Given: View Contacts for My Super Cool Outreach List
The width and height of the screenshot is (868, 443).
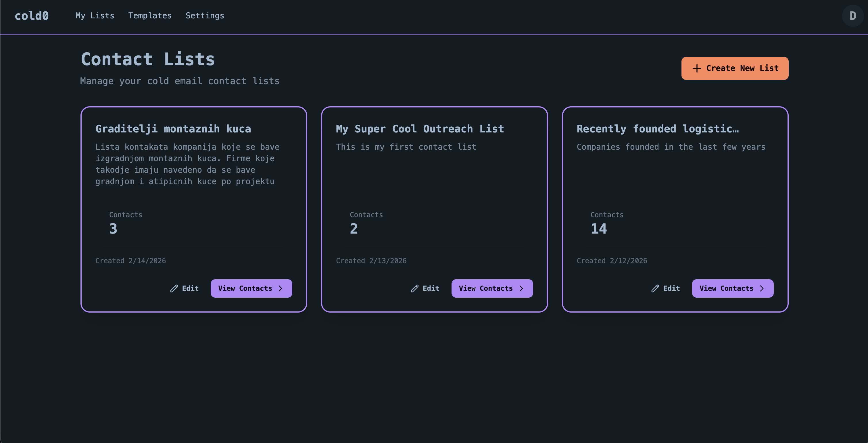Looking at the screenshot, I should [492, 288].
